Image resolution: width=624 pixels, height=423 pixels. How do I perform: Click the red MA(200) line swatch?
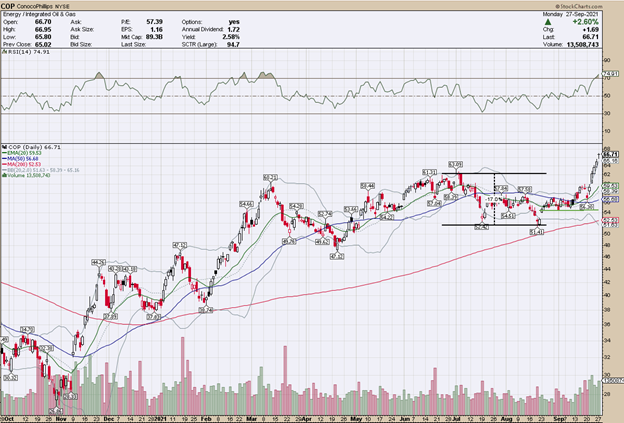pyautogui.click(x=4, y=164)
